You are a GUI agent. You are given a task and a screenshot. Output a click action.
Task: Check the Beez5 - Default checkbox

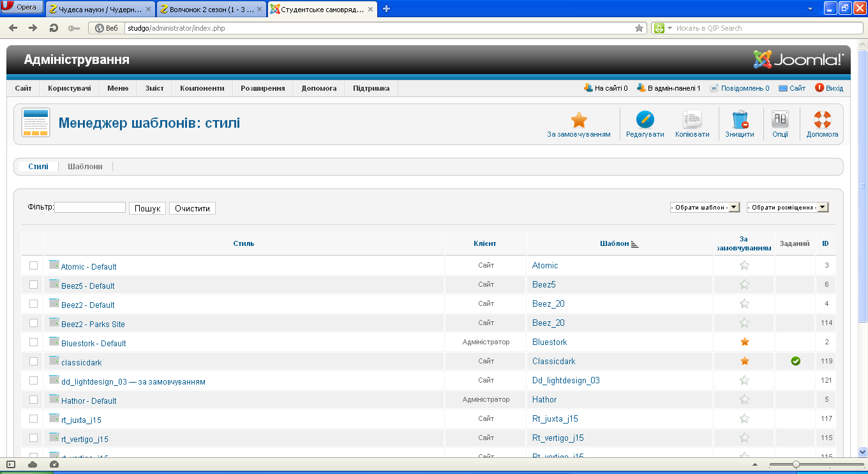pos(34,284)
